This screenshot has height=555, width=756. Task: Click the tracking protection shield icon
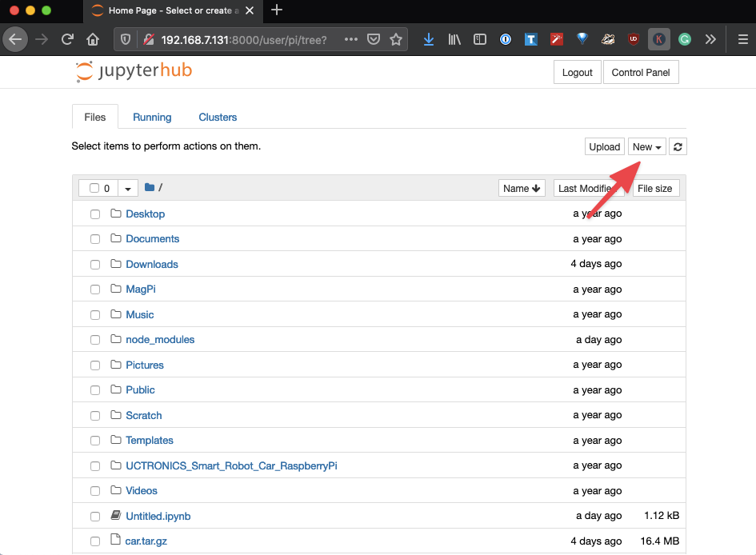click(x=125, y=38)
